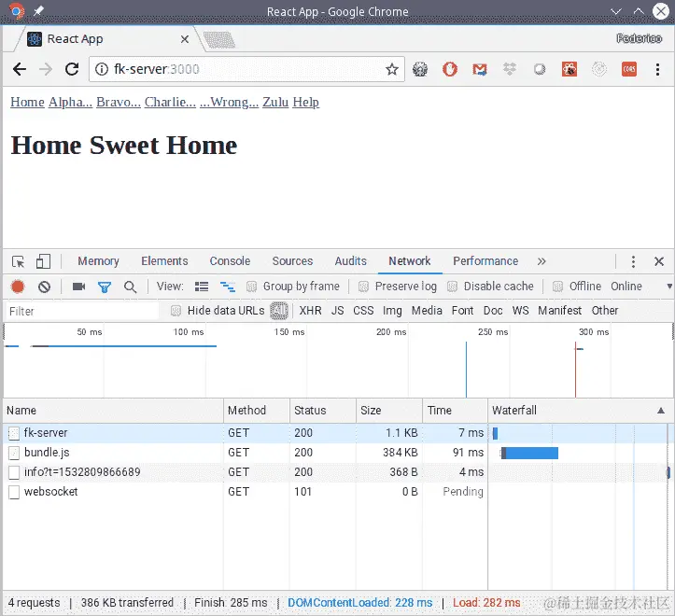
Task: Enable Disable cache checkbox
Action: [452, 287]
